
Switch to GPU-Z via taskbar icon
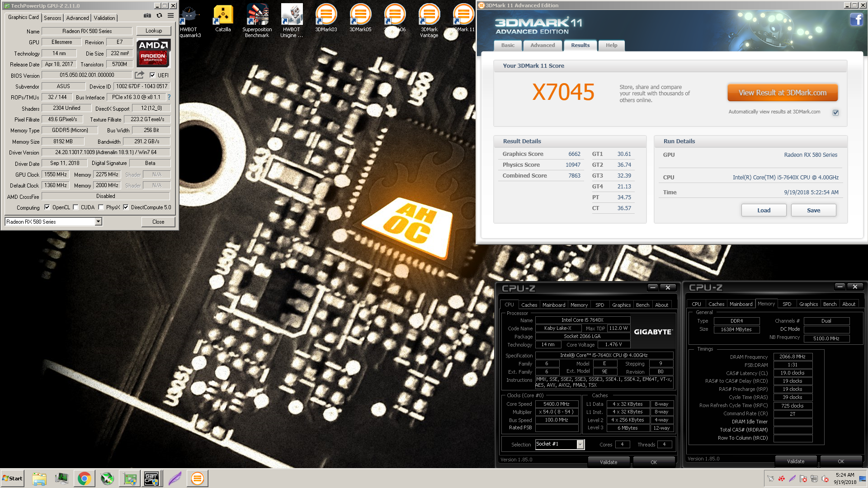(130, 479)
